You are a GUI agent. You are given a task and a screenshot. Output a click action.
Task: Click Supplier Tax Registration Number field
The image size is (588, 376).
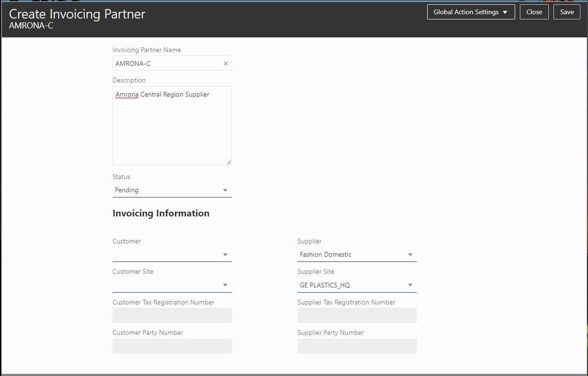click(x=357, y=315)
